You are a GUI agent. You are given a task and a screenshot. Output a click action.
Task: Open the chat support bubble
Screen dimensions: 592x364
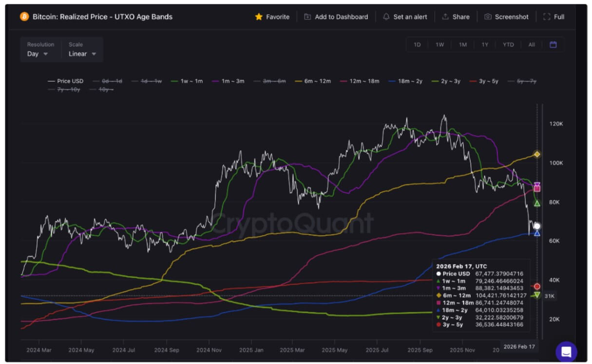click(x=566, y=352)
